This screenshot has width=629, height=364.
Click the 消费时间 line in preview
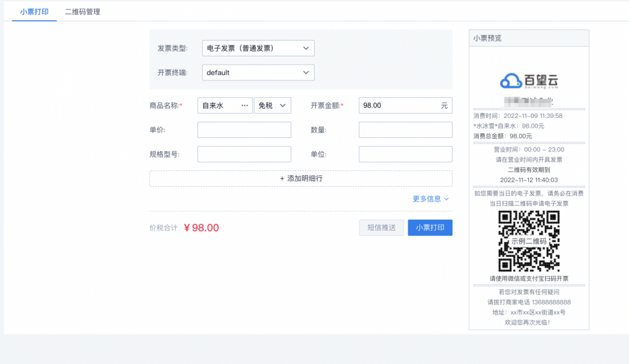point(518,115)
